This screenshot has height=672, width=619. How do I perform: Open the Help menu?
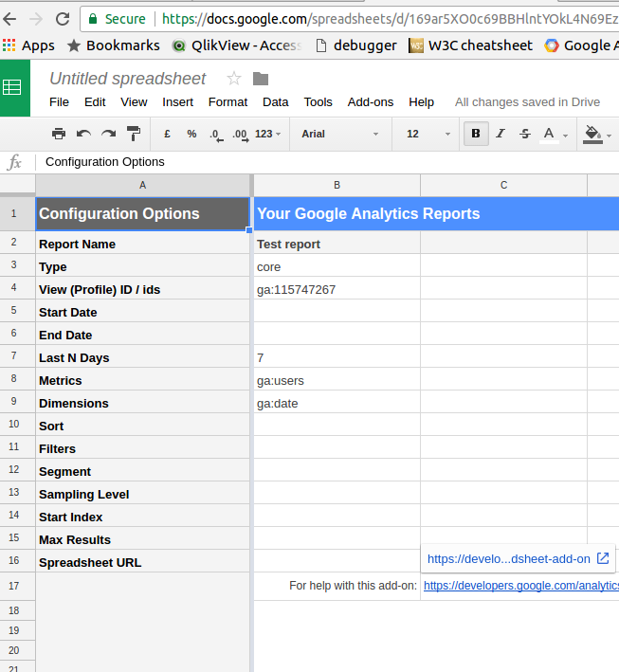click(421, 102)
